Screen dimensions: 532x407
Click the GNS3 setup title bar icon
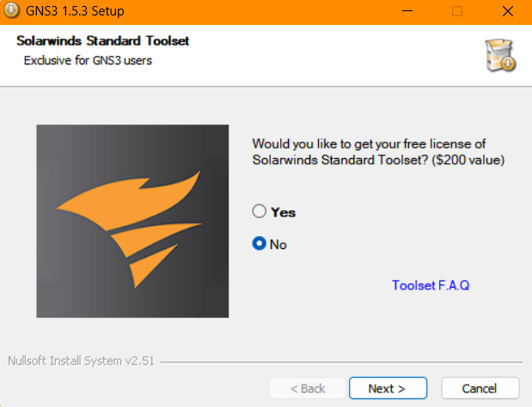coord(11,10)
